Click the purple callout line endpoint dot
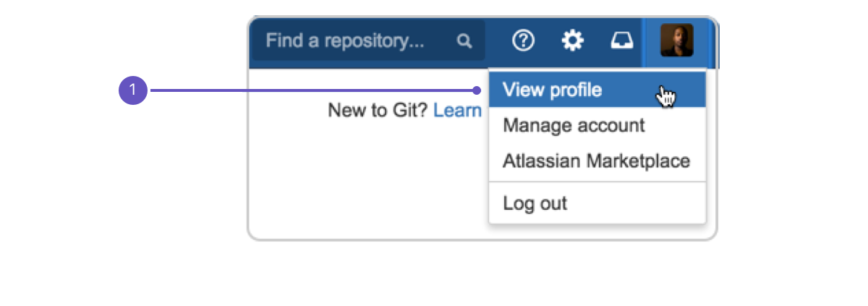 477,90
